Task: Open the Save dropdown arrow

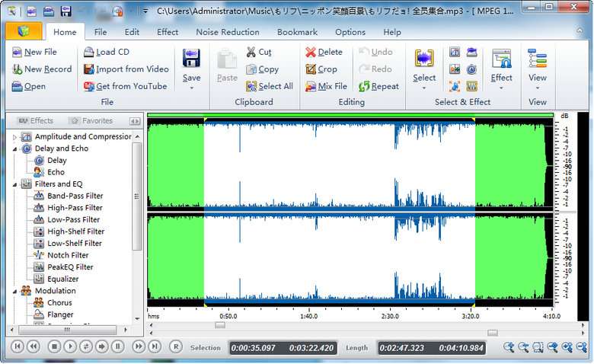Action: (x=191, y=88)
